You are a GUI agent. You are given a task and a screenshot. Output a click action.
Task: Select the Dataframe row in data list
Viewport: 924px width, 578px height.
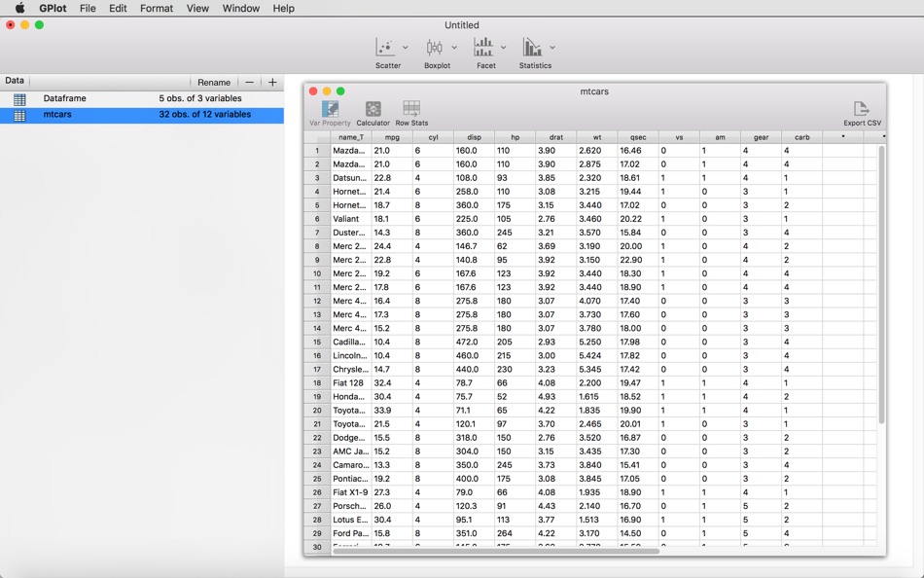[141, 98]
